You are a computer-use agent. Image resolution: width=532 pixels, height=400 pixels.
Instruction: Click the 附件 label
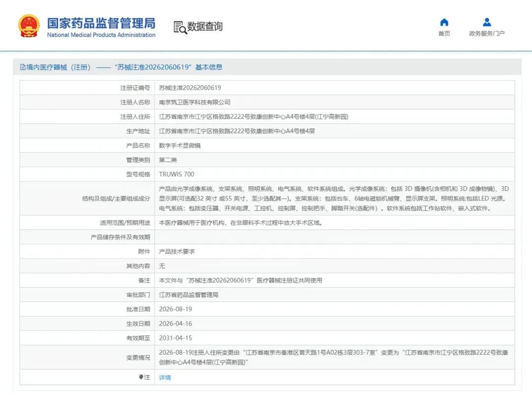(x=144, y=251)
